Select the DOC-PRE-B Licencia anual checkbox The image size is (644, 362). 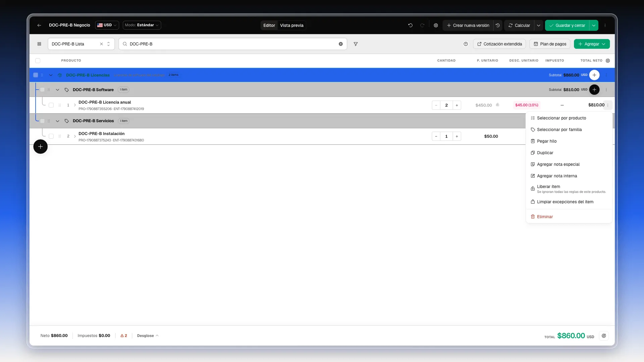pyautogui.click(x=51, y=105)
